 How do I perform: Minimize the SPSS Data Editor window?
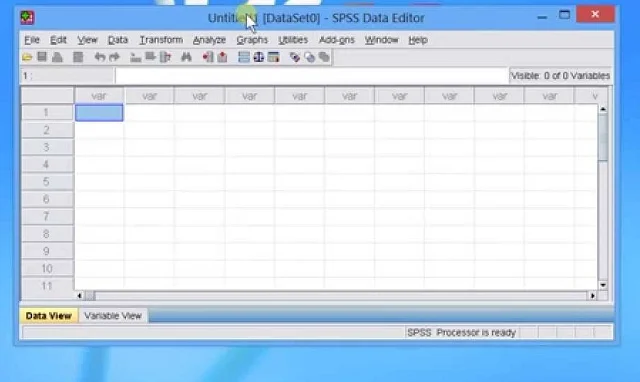[542, 17]
